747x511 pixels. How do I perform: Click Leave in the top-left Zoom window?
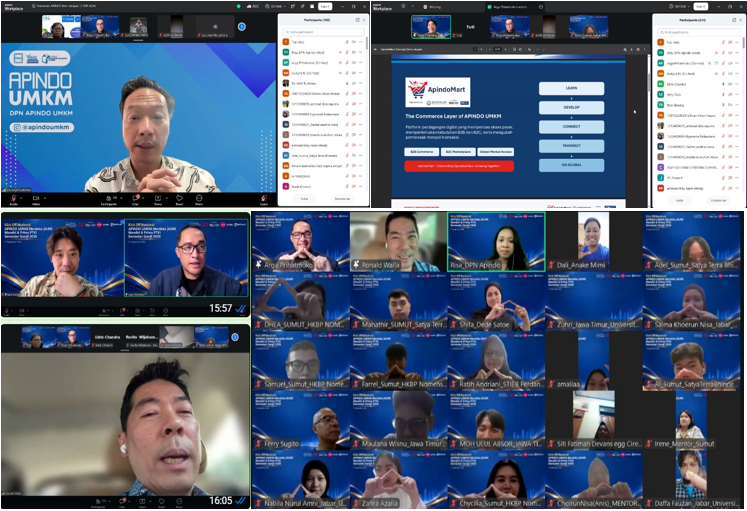[264, 199]
